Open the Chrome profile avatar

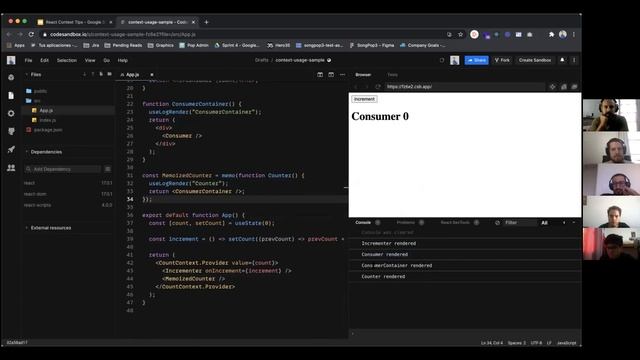pyautogui.click(x=563, y=34)
